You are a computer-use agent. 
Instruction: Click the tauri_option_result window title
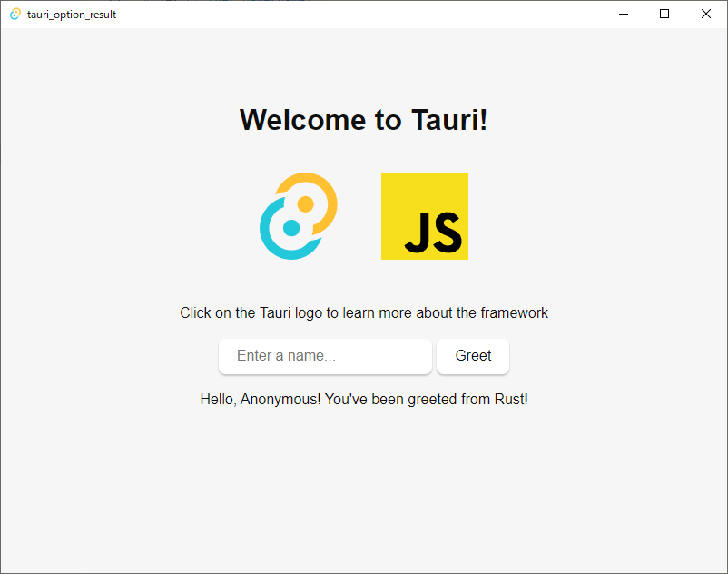click(x=72, y=15)
